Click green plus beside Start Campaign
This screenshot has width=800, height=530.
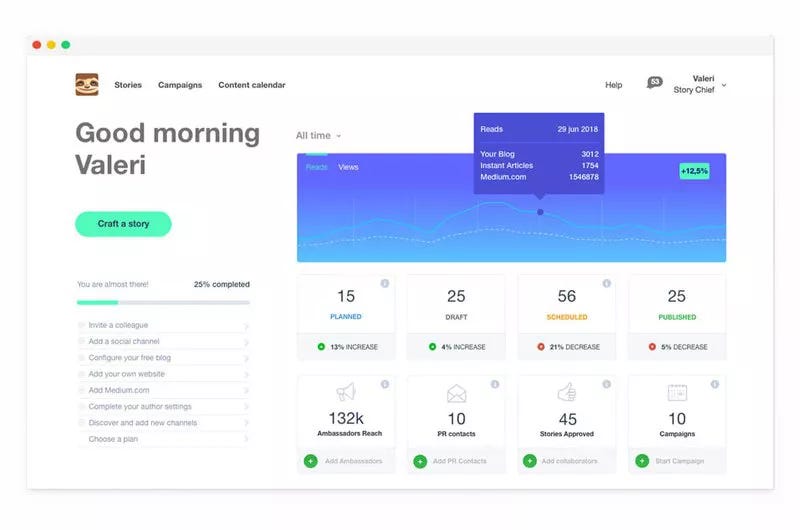point(642,461)
